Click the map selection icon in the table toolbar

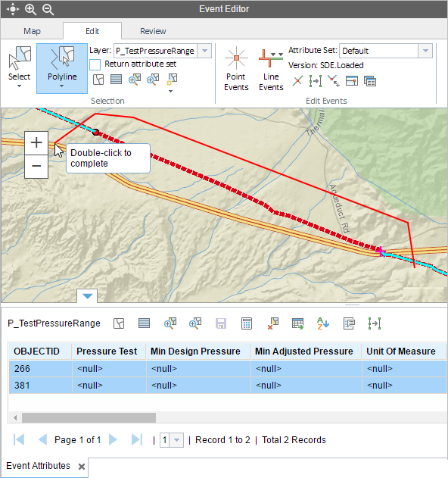pos(119,323)
